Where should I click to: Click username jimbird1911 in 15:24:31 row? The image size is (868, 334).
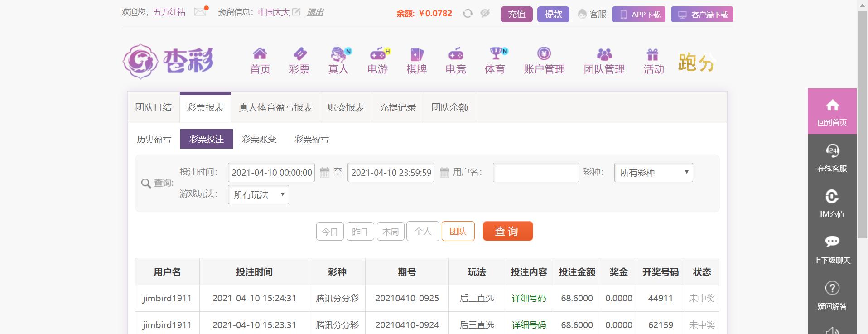[167, 298]
